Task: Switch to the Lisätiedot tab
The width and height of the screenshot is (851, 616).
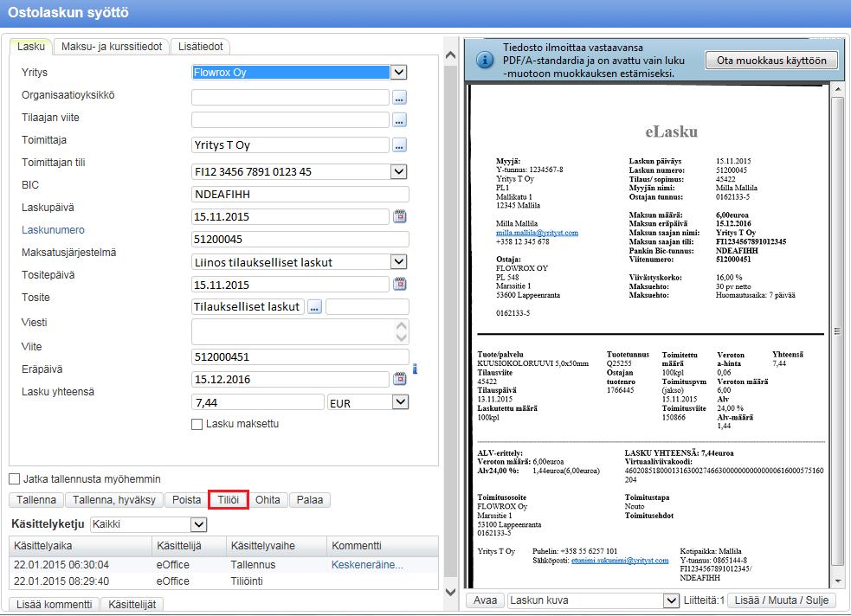Action: [x=200, y=47]
